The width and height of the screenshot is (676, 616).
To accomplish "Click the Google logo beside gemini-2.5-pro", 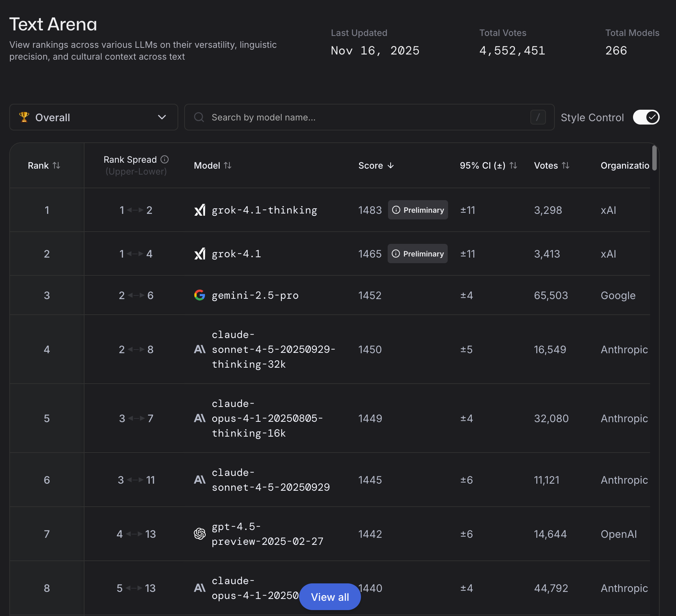I will (x=200, y=295).
